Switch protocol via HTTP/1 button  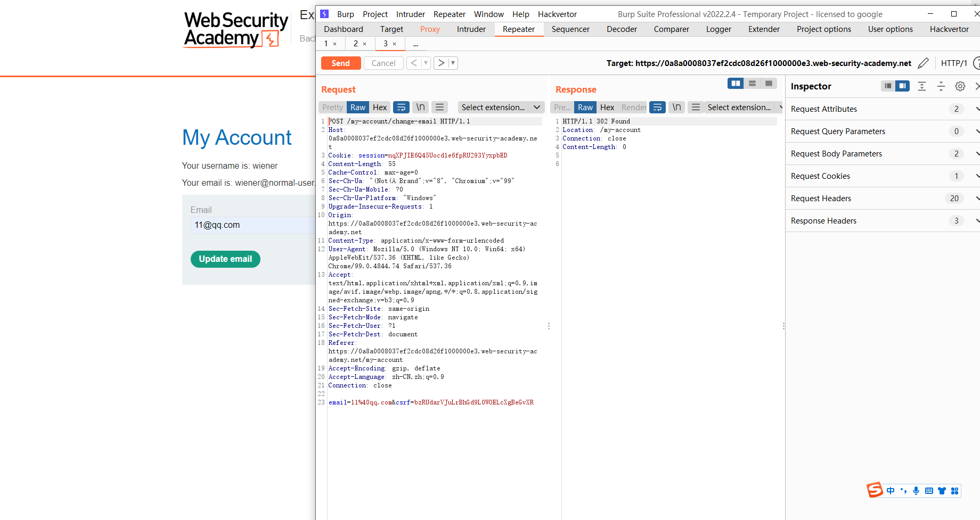954,63
